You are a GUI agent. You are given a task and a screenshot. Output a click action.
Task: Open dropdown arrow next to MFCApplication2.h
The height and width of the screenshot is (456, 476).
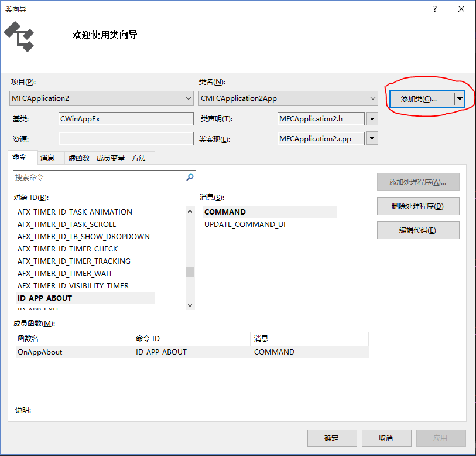[372, 119]
